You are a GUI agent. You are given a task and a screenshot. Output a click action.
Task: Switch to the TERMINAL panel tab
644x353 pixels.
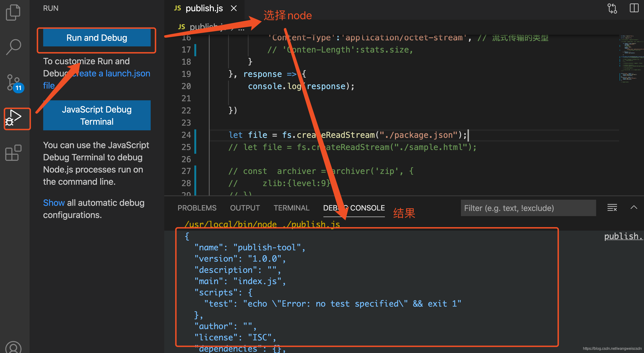tap(291, 208)
